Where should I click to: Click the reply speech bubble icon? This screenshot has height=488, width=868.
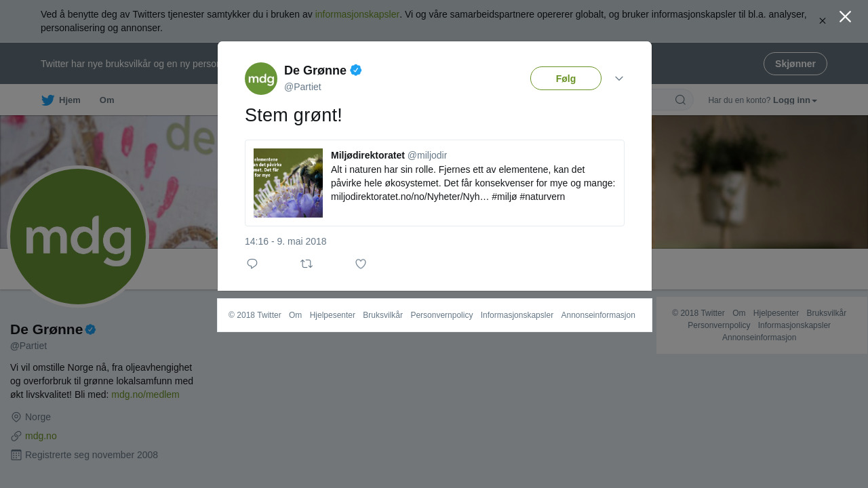(252, 264)
